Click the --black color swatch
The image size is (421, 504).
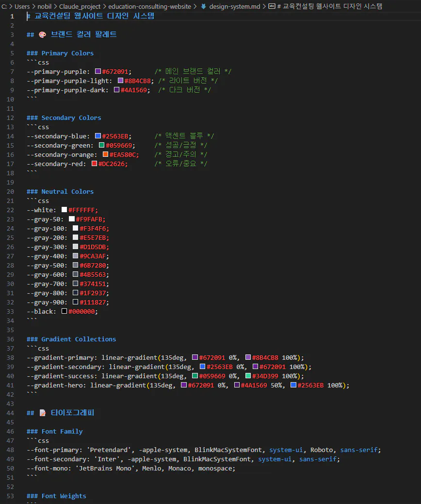point(64,311)
